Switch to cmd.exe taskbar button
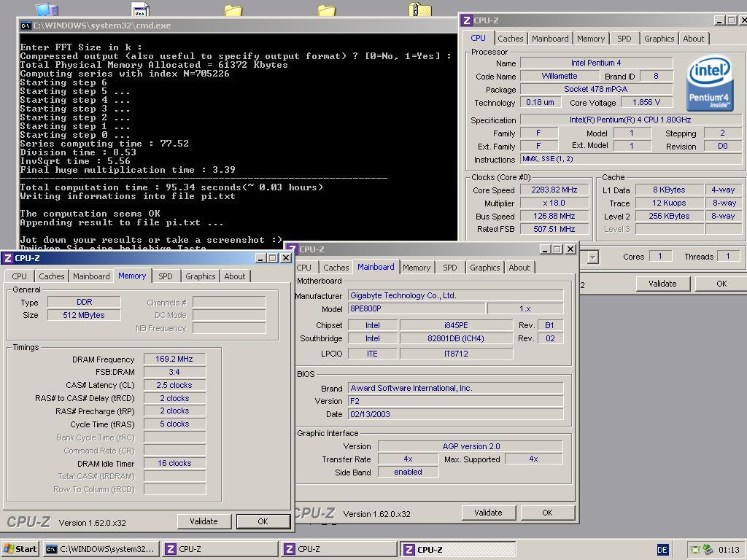This screenshot has height=560, width=747. click(x=101, y=549)
